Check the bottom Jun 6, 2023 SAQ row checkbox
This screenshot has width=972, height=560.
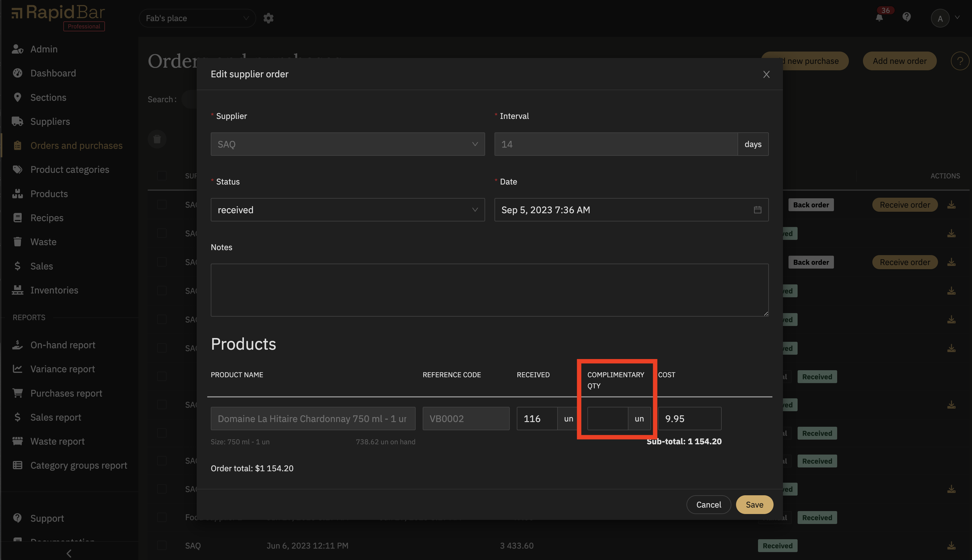162,545
